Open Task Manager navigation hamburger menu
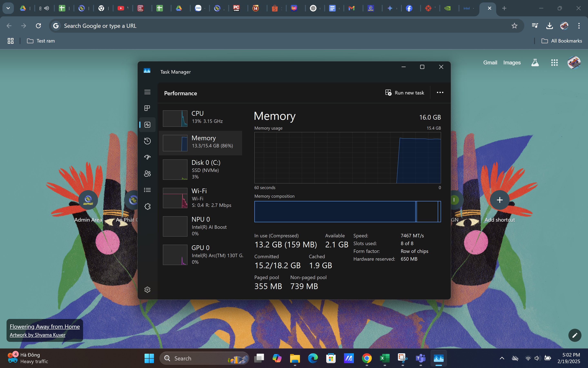This screenshot has width=588, height=368. [147, 92]
